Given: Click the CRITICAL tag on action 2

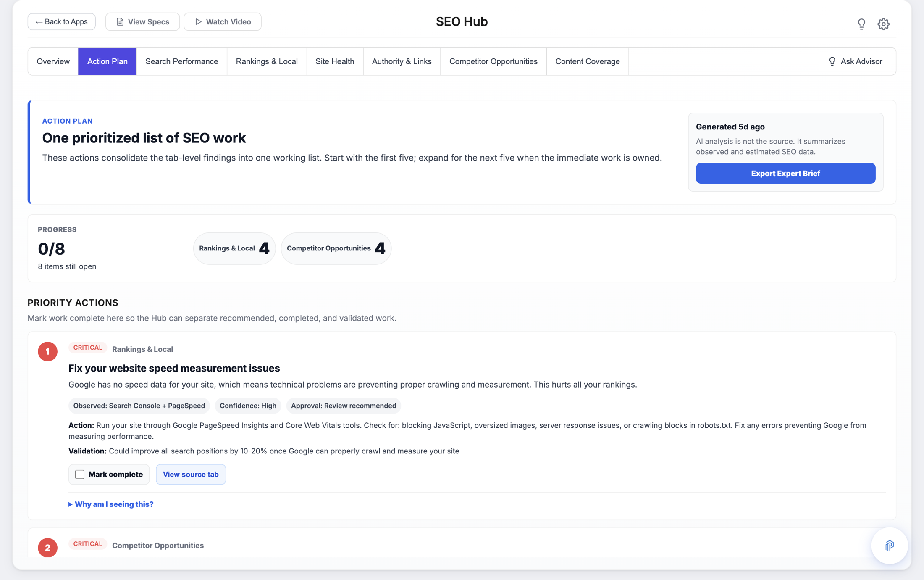Looking at the screenshot, I should pos(87,544).
